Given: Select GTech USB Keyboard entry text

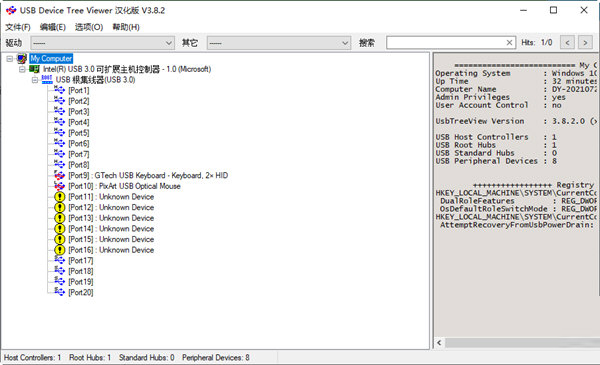Looking at the screenshot, I should click(x=148, y=175).
